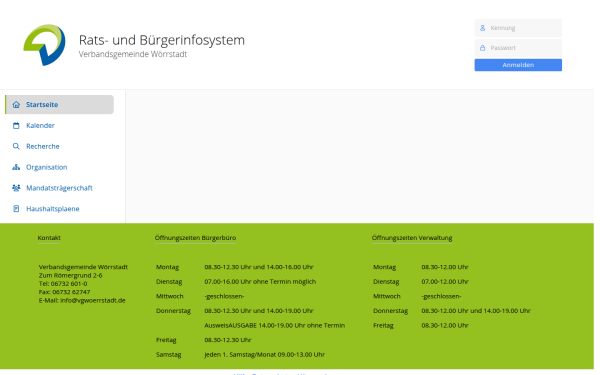Image resolution: width=600 pixels, height=375 pixels.
Task: Click the organisation chart icon
Action: tap(16, 167)
